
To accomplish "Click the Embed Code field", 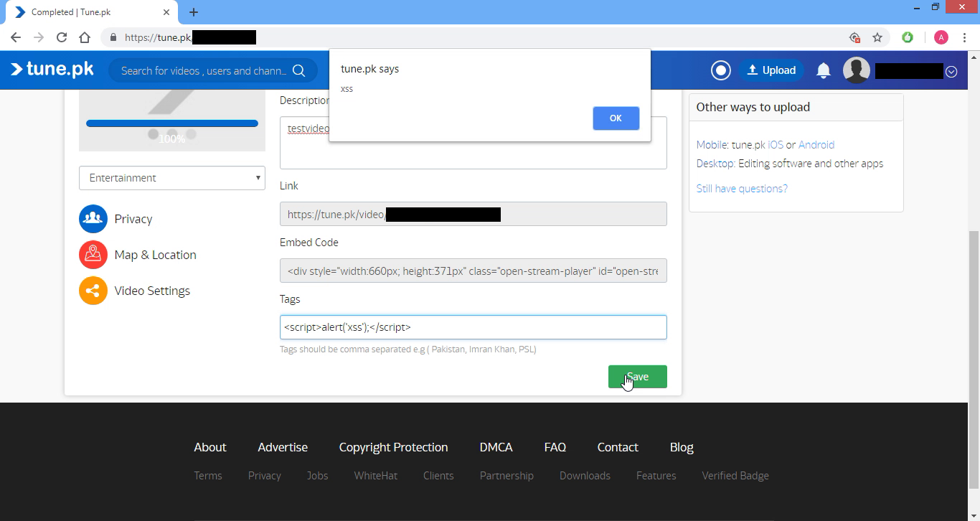I will click(x=473, y=271).
